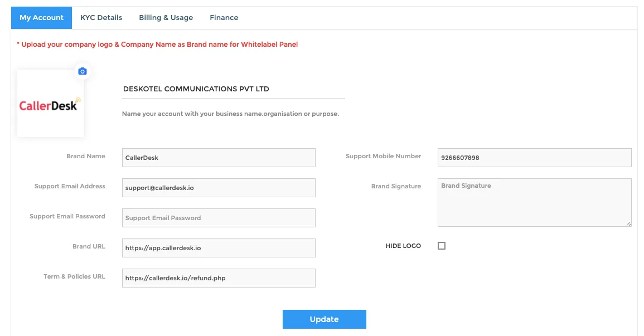Click the Brand Signature textarea resize handle

click(x=628, y=223)
